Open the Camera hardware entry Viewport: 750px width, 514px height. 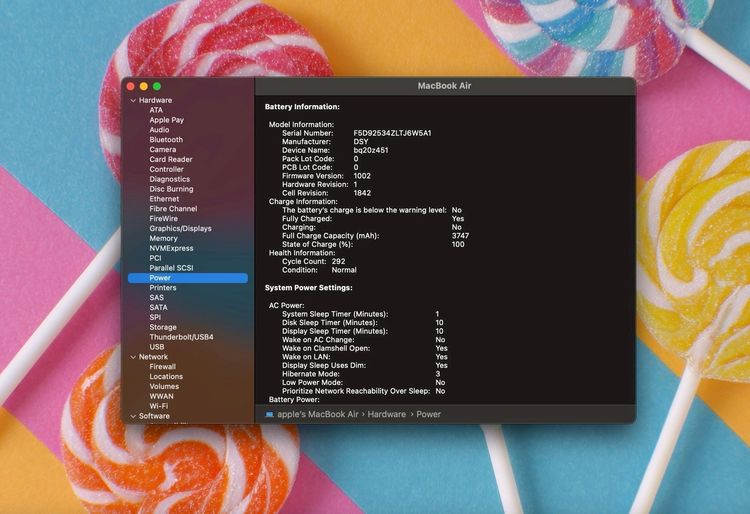coord(163,150)
